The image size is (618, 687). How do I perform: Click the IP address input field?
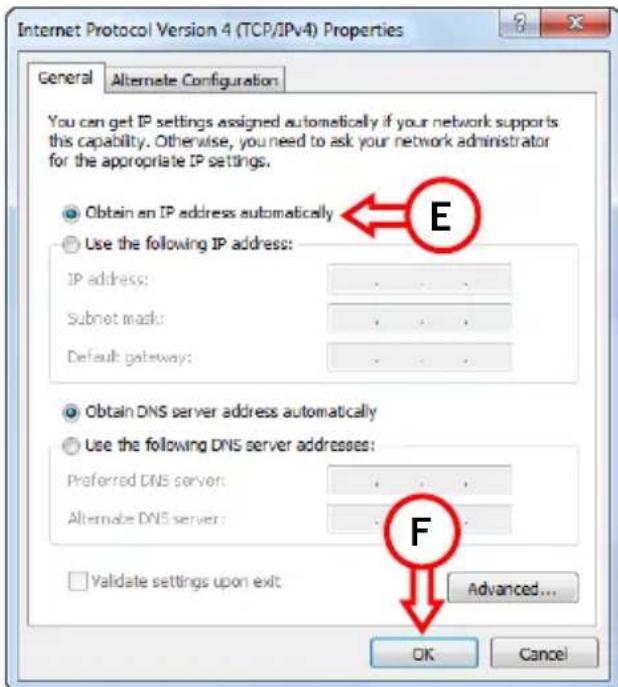[x=419, y=279]
